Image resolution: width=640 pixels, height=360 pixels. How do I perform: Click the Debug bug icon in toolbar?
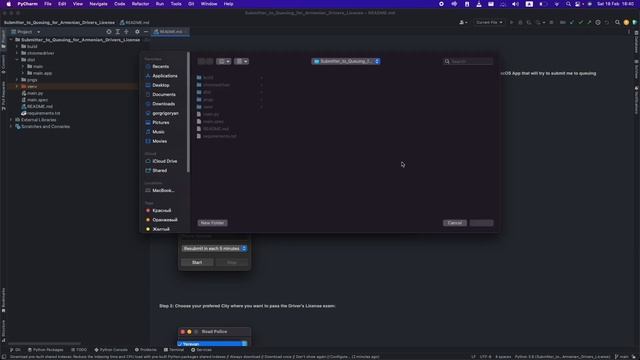520,22
